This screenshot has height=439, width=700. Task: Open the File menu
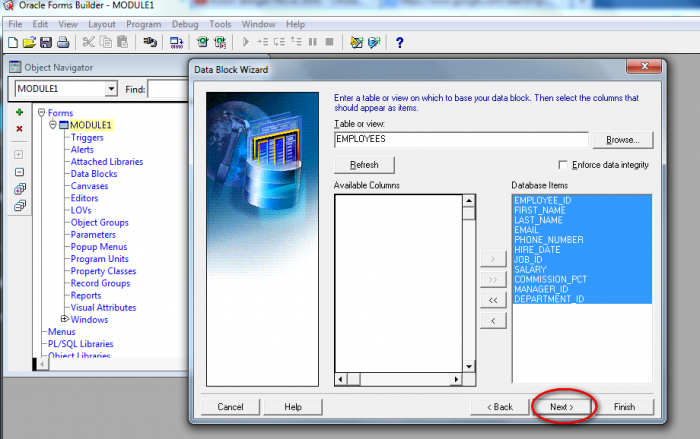point(15,24)
